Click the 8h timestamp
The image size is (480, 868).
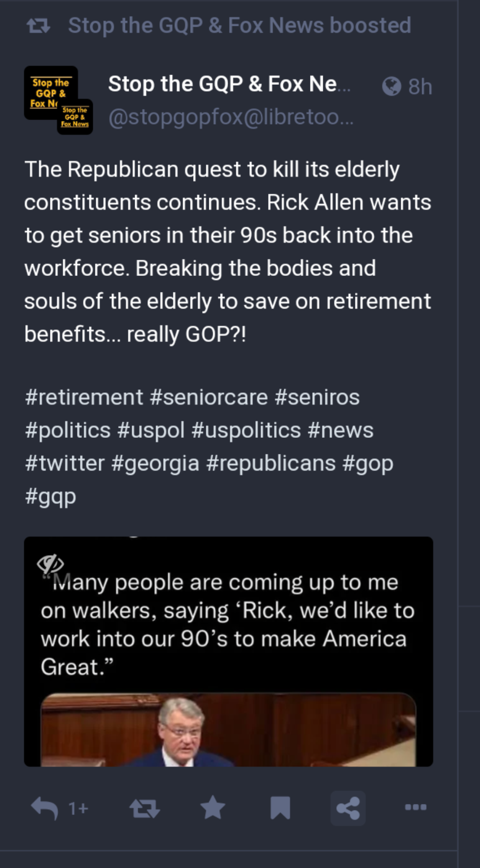(420, 87)
